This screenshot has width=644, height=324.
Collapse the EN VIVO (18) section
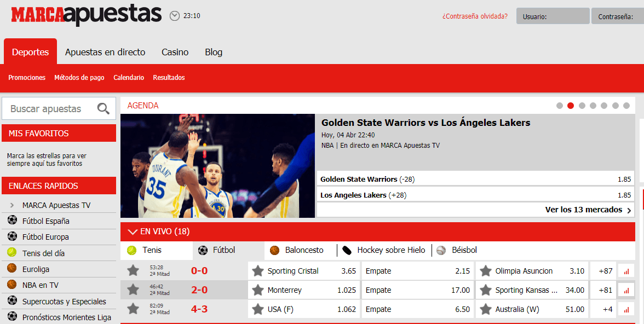[133, 232]
